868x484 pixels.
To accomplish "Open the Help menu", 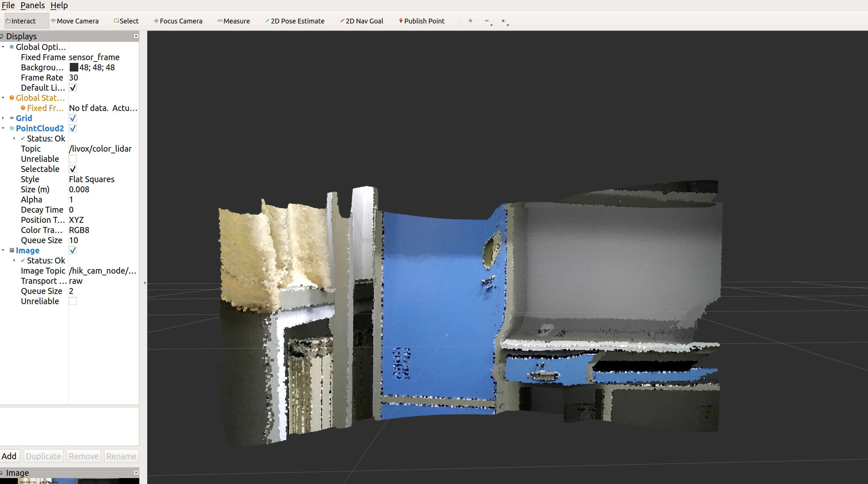I will [x=59, y=5].
